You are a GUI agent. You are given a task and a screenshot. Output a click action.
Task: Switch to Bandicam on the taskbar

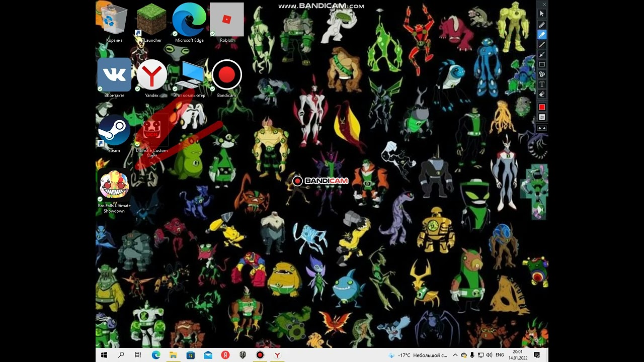[260, 355]
